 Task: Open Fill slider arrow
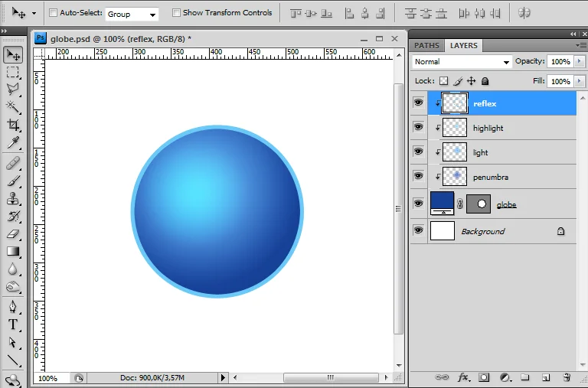point(580,81)
